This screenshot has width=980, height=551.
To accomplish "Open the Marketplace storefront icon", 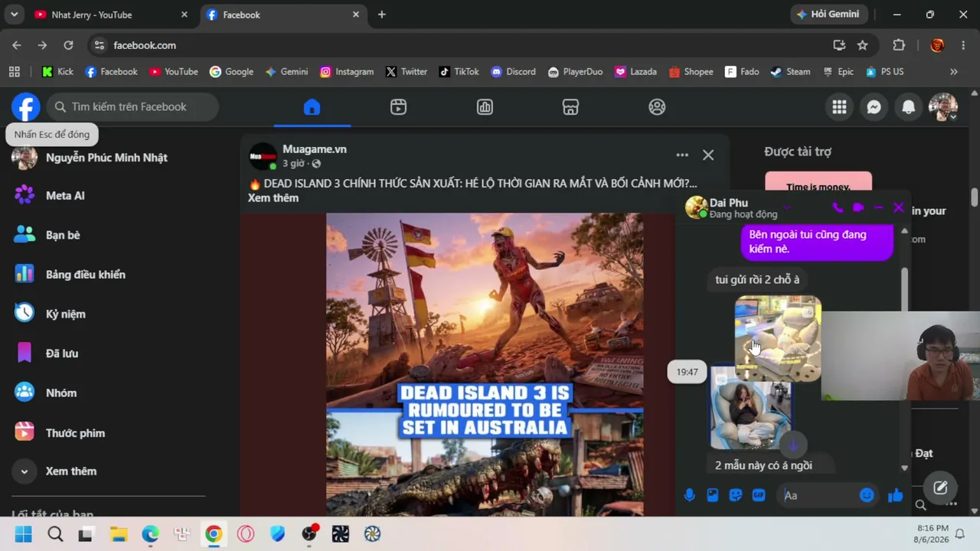I will 570,107.
